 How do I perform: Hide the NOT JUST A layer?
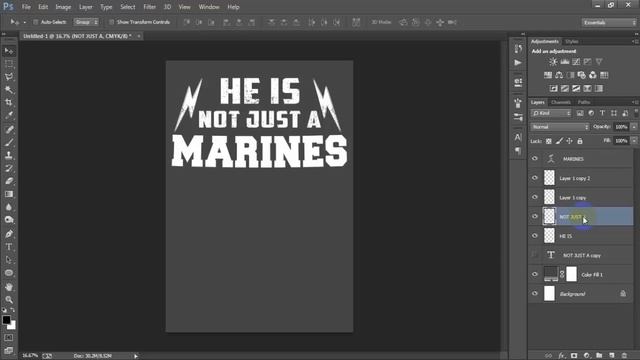point(535,216)
